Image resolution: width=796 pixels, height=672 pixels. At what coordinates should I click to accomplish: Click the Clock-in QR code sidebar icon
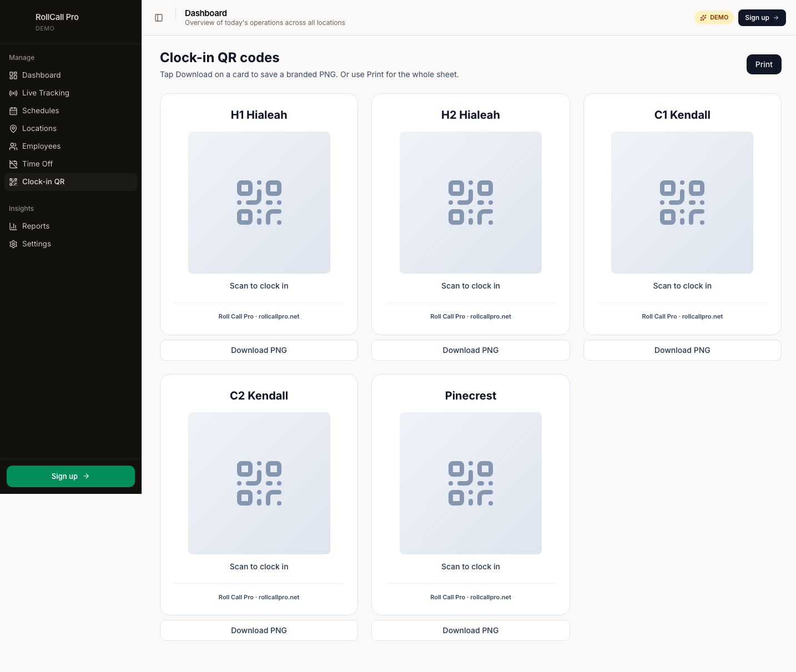pos(13,182)
